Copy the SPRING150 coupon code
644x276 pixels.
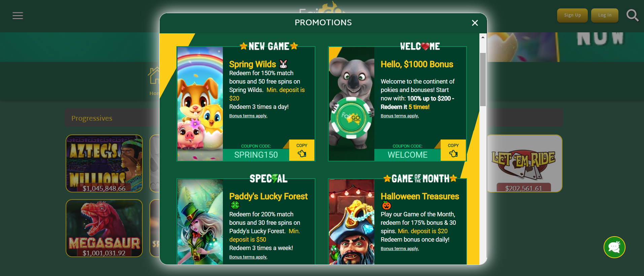pos(302,150)
